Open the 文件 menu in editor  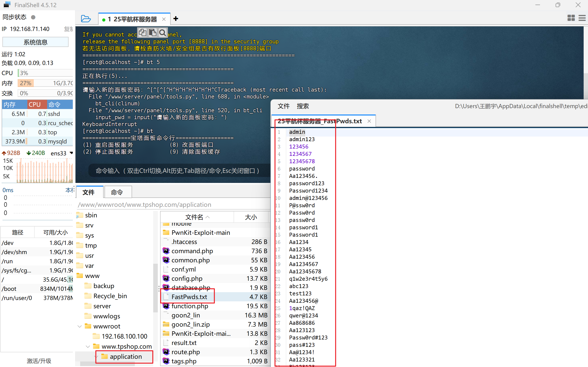[x=283, y=106]
